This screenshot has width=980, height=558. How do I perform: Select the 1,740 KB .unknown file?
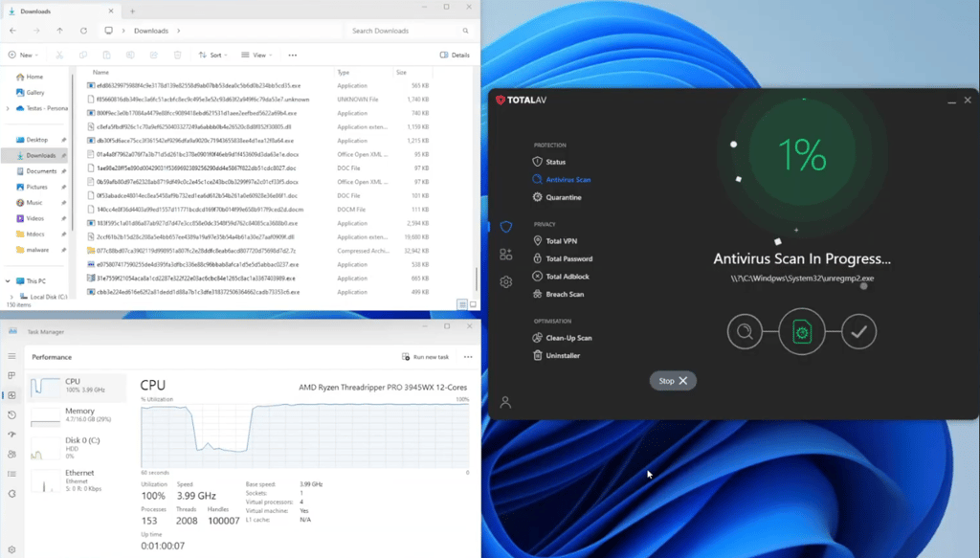tap(258, 100)
